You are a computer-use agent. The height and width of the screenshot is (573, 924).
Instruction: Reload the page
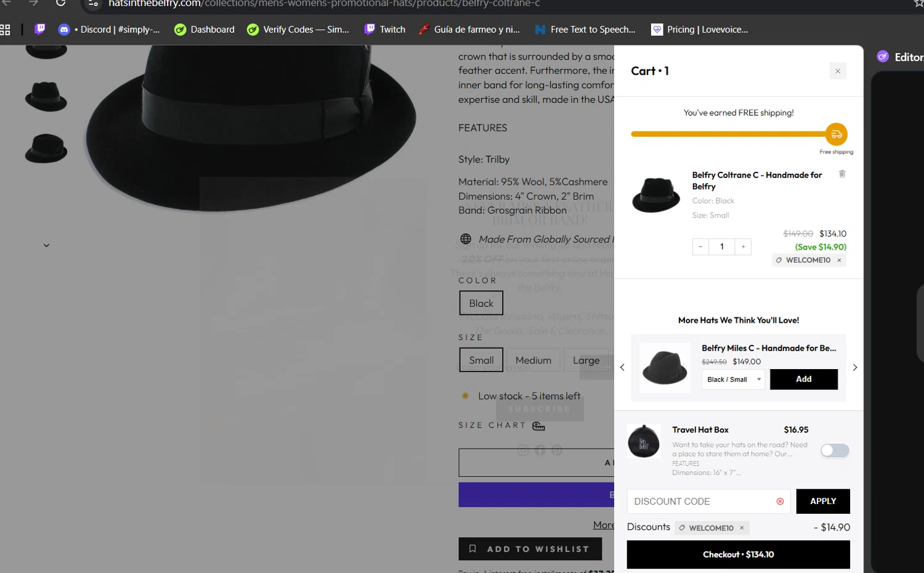click(x=60, y=3)
